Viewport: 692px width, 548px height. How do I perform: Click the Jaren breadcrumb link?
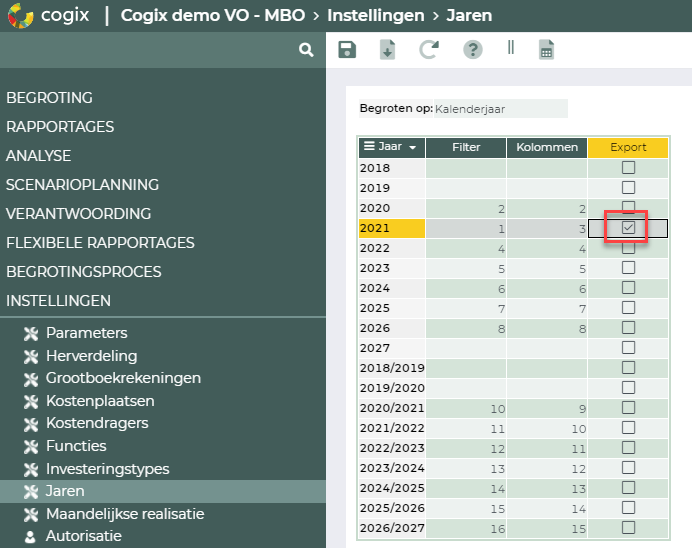[469, 15]
